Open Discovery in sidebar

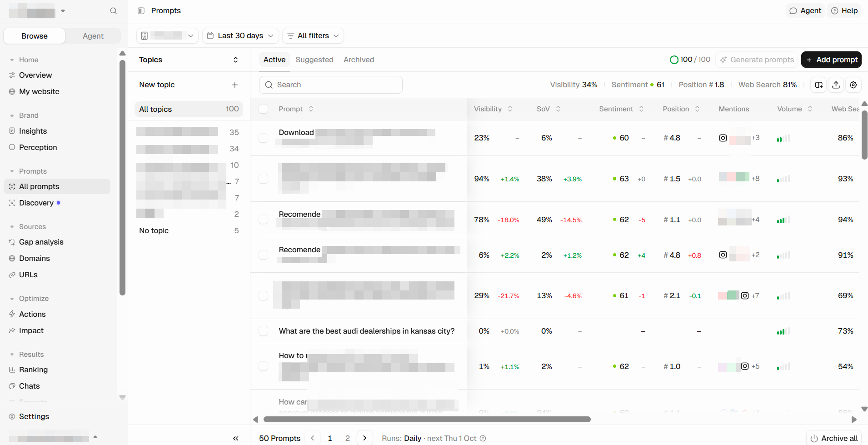36,203
